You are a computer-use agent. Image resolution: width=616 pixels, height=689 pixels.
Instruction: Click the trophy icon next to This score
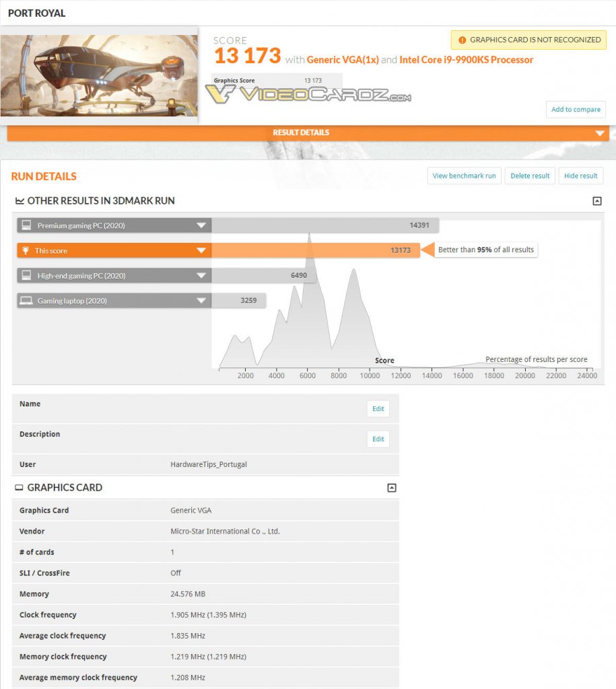click(26, 250)
